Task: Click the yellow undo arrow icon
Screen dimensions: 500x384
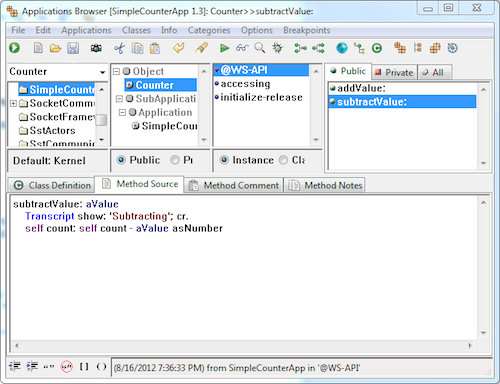Action: point(179,48)
